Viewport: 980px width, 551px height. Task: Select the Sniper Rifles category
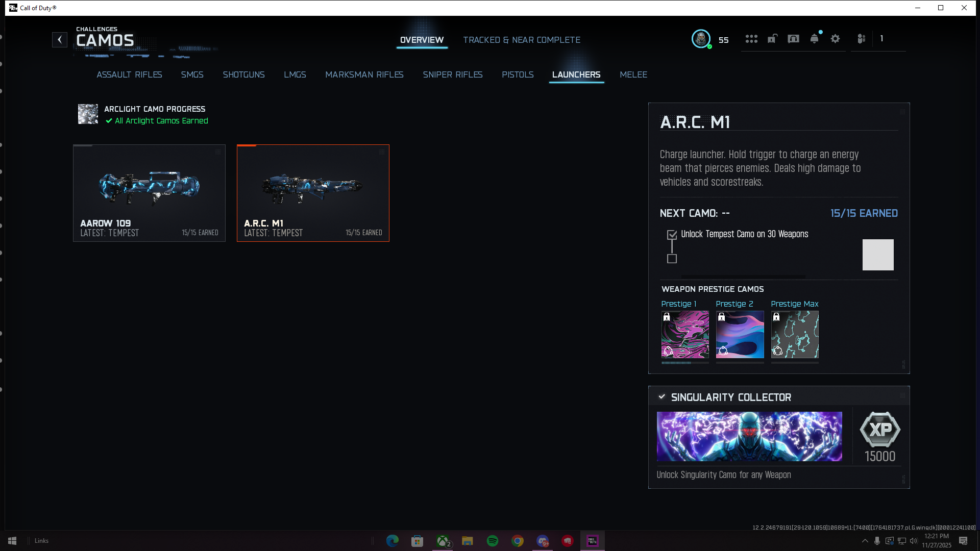453,74
